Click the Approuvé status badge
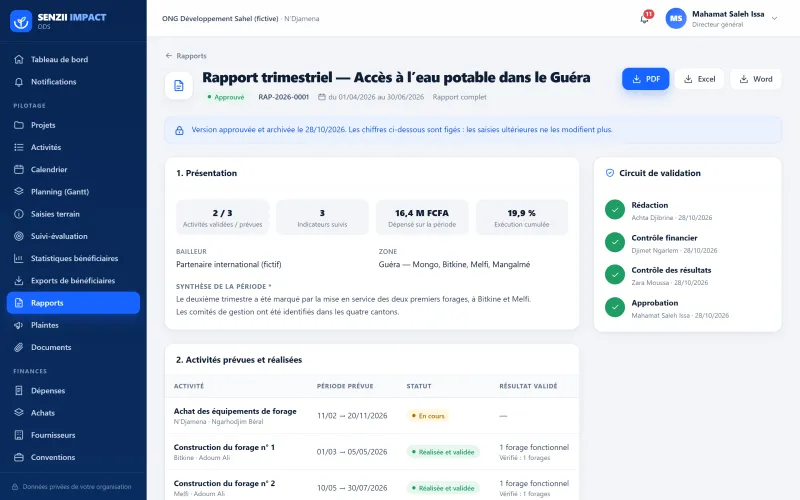 click(x=226, y=97)
